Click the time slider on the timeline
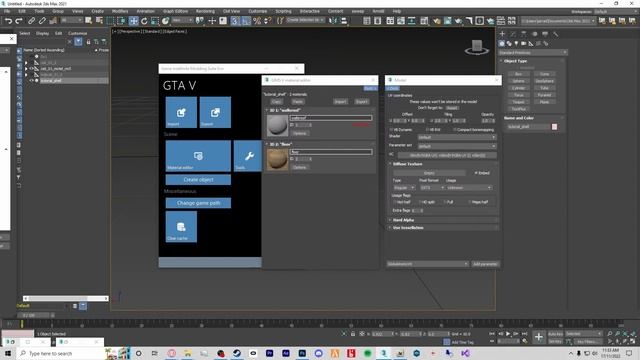Image resolution: width=640 pixels, height=360 pixels. [x=35, y=315]
